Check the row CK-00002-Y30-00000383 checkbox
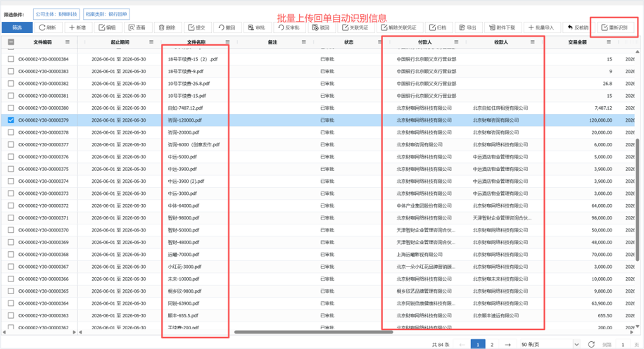 coord(11,71)
